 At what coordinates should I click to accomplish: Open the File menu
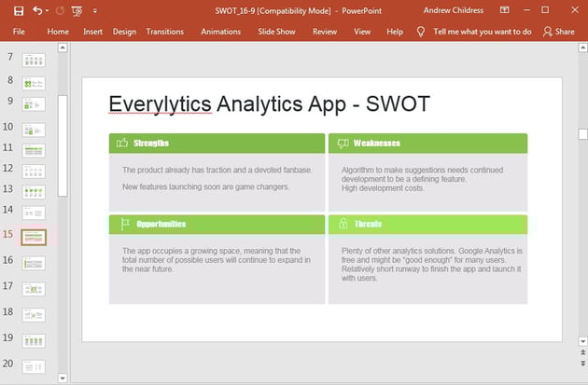[19, 31]
